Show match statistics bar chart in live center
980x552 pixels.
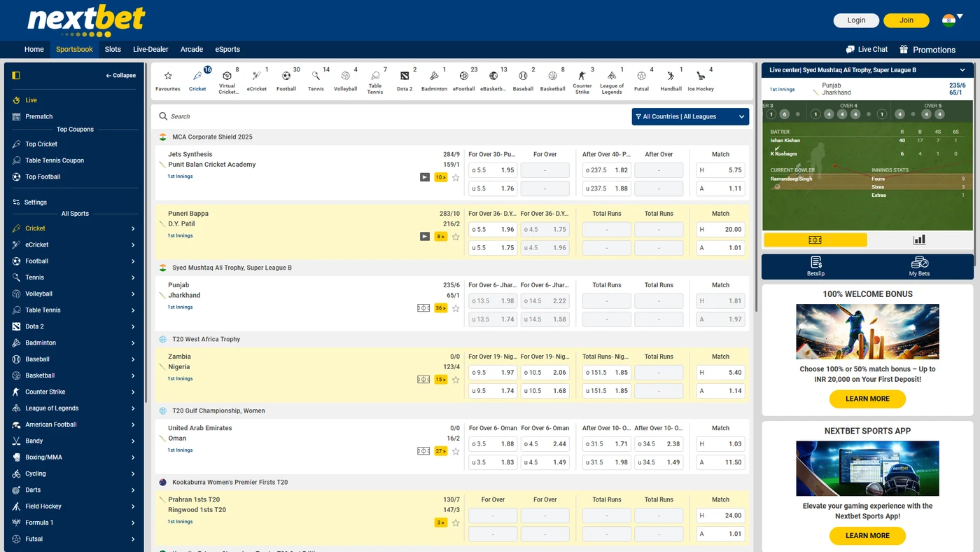coord(918,239)
